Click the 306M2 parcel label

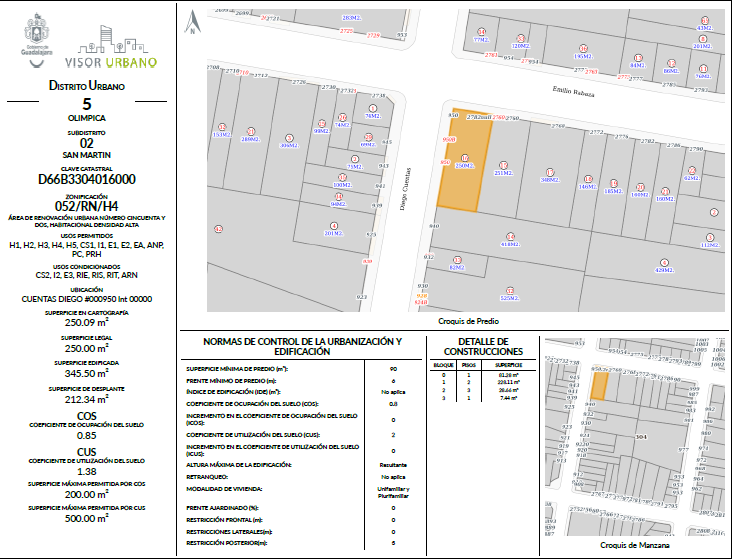click(x=289, y=146)
